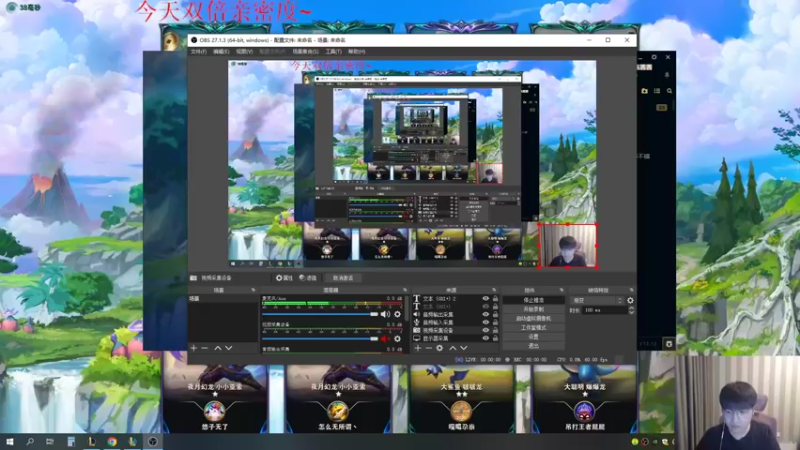Decrease transition duration with down arrow
The width and height of the screenshot is (800, 450).
[x=631, y=312]
